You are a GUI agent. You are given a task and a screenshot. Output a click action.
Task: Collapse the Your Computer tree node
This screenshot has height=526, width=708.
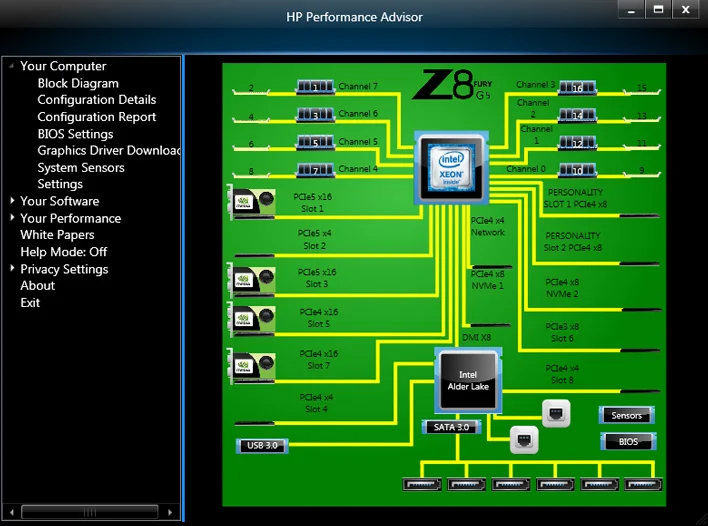point(11,66)
